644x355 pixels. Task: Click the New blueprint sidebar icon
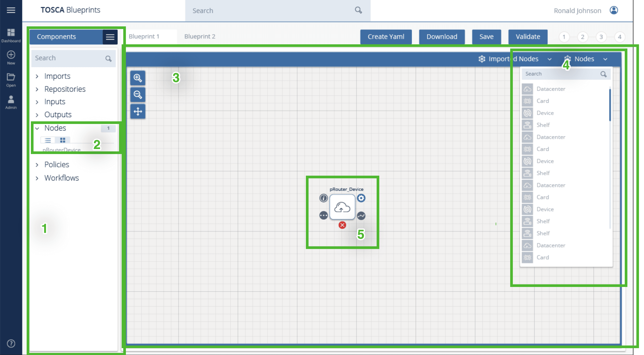point(11,57)
